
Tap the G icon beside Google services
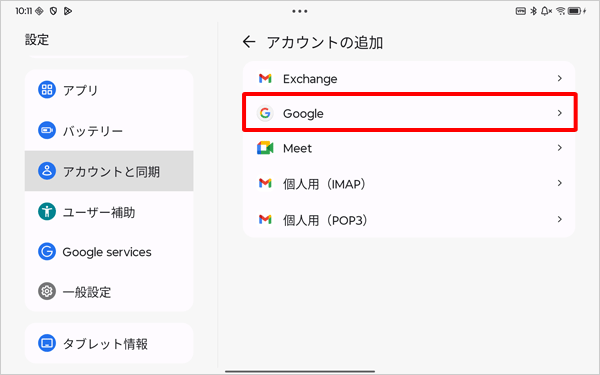pyautogui.click(x=47, y=252)
